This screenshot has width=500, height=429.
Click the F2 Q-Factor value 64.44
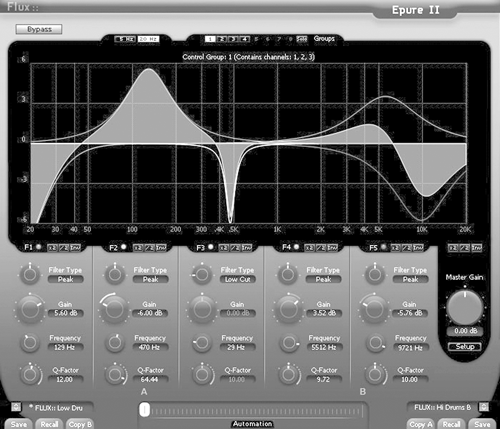[150, 379]
